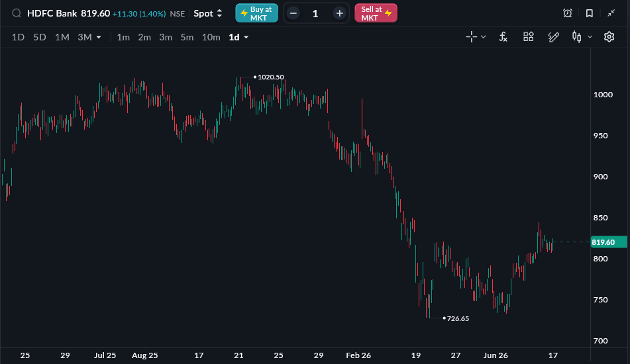Click the 819.60 current price tag on axis
The height and width of the screenshot is (364, 630).
[x=609, y=242]
